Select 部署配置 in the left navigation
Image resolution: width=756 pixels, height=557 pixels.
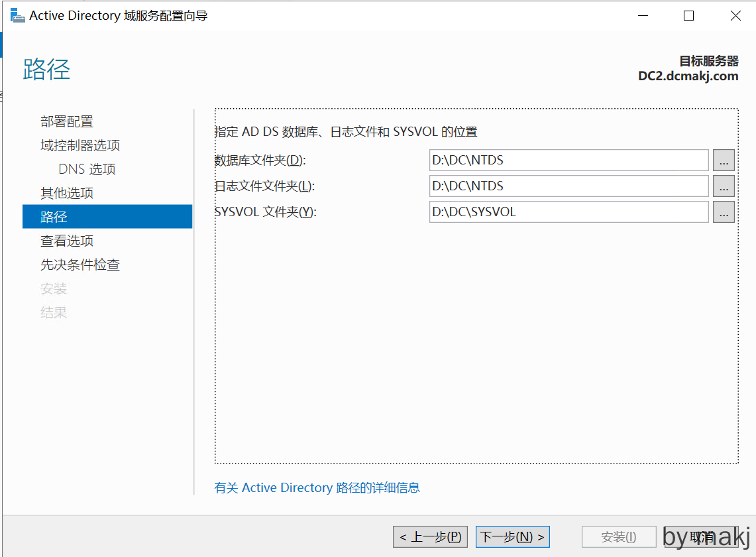[x=67, y=121]
